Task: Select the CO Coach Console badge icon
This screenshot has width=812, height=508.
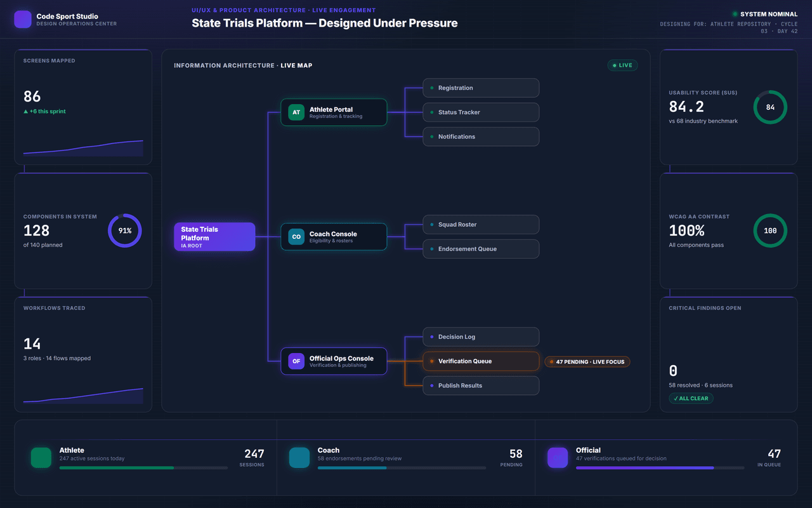Action: pos(296,237)
